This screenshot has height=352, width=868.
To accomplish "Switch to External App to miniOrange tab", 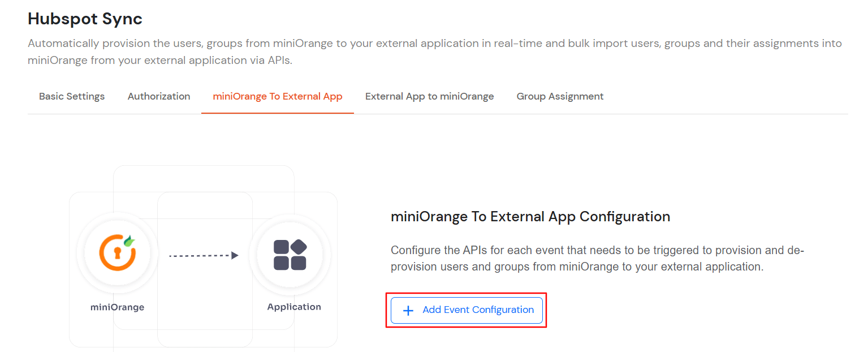I will 429,96.
